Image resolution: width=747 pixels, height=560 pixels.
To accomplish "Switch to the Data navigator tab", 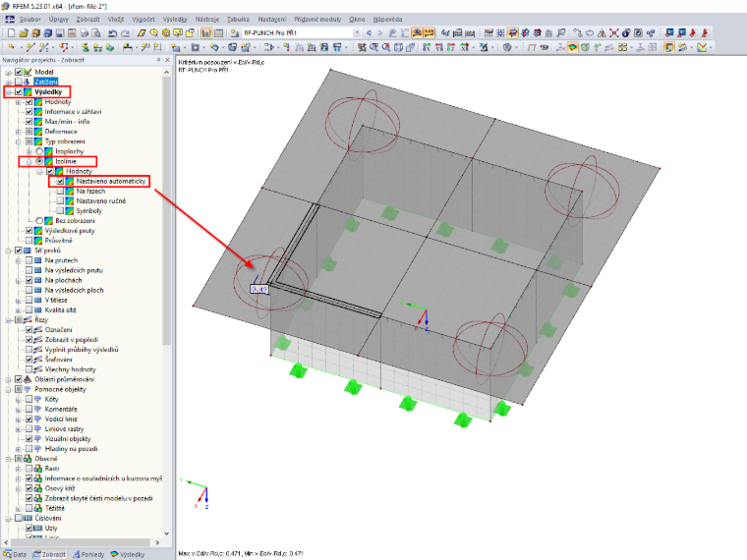I will [15, 554].
